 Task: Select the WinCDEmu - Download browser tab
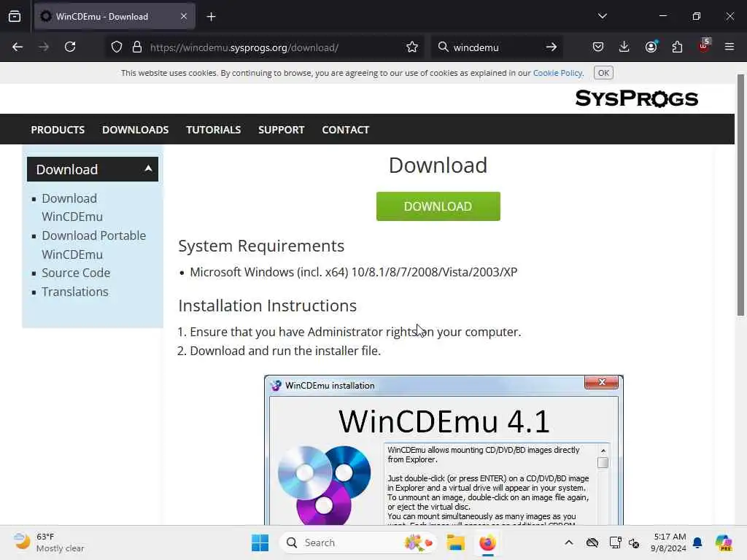[x=115, y=17]
